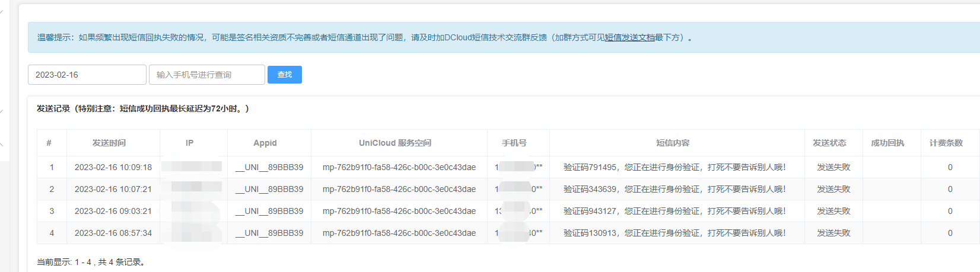Click the Appid column header

[265, 143]
